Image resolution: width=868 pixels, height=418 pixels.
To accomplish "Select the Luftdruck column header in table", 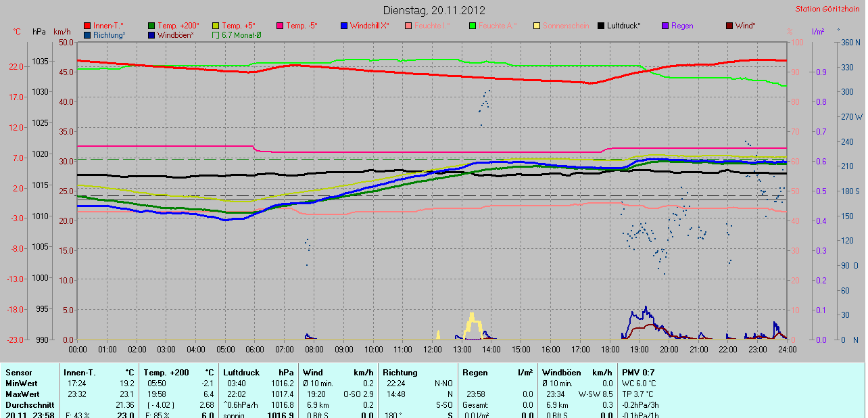I will [x=241, y=373].
